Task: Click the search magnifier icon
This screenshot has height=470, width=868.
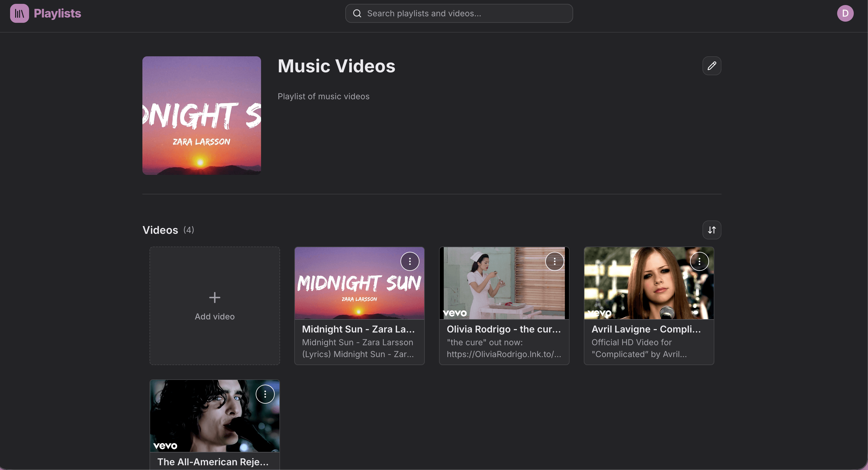Action: click(x=357, y=13)
